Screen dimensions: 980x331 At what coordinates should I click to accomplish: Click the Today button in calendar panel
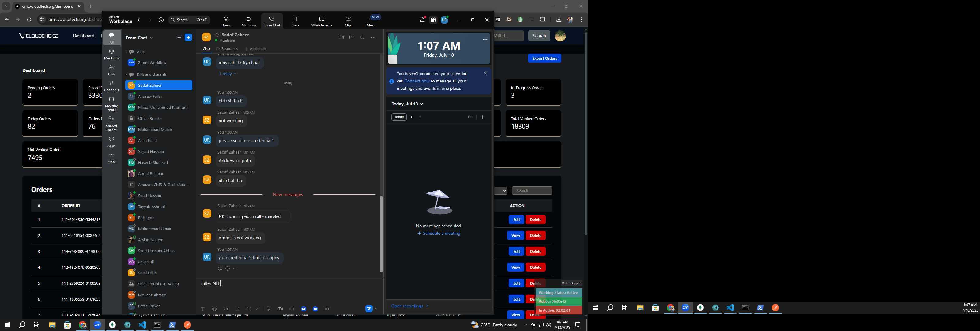[x=399, y=117]
